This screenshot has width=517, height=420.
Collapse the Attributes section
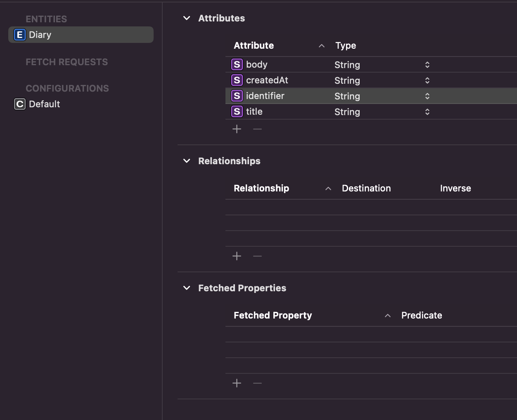click(187, 18)
